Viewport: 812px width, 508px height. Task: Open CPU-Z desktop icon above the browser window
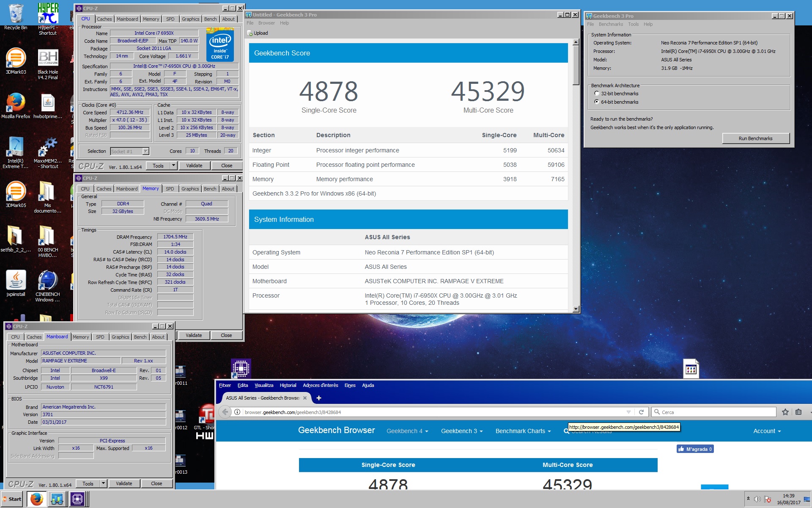(x=241, y=368)
